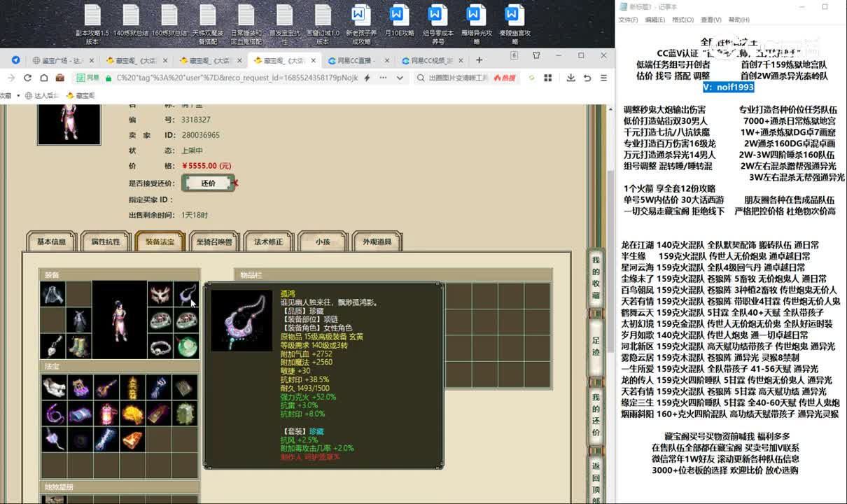Click the browser home icon
Screen dimensions: 847x504
click(x=43, y=78)
